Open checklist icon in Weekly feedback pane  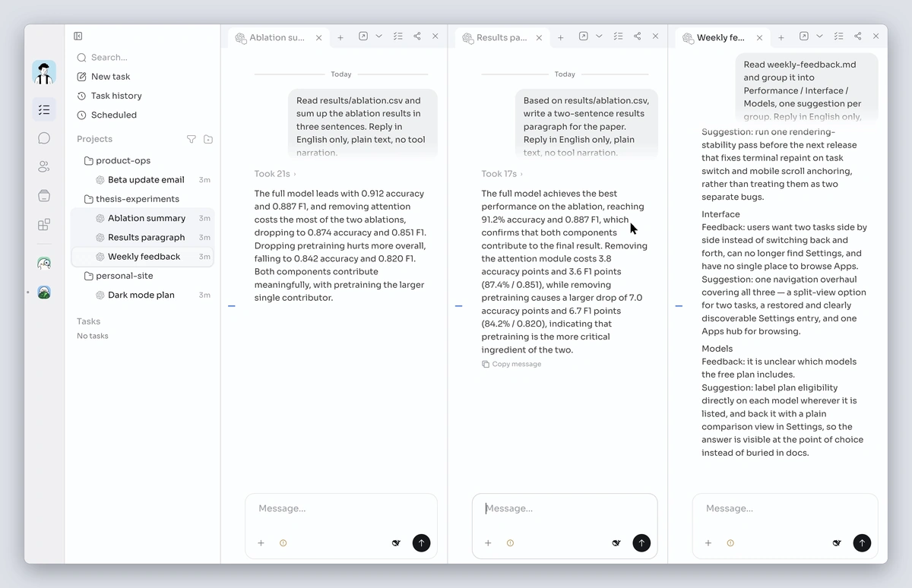[838, 36]
